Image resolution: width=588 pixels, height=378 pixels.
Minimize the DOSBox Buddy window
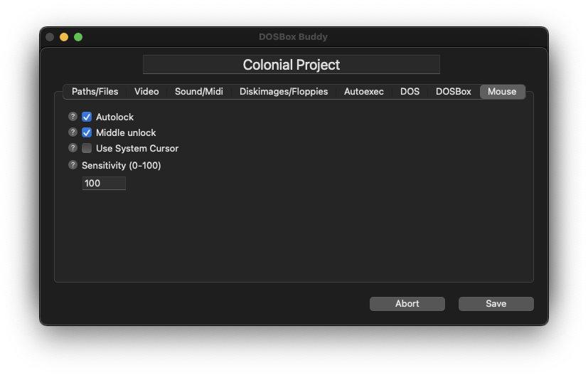click(64, 37)
